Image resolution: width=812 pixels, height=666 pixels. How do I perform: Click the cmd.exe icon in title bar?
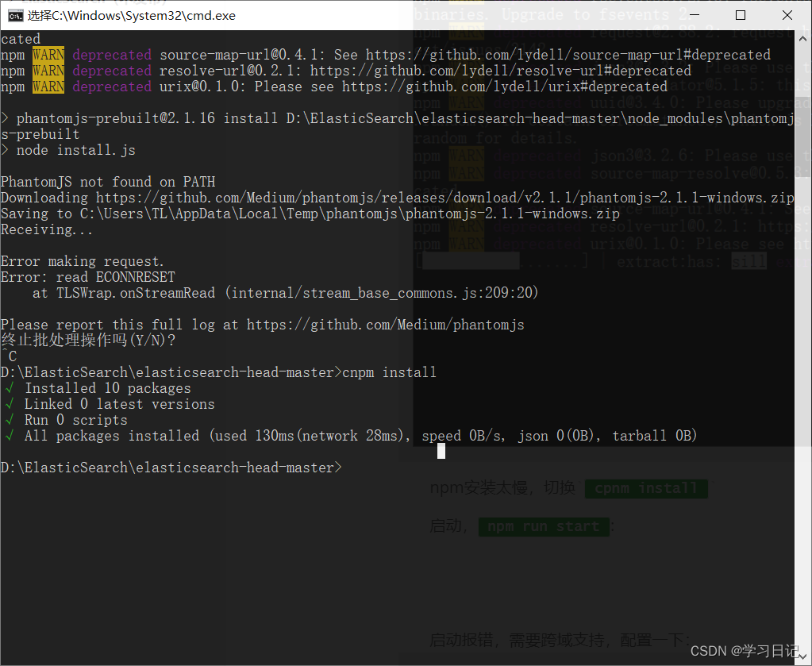pyautogui.click(x=15, y=16)
